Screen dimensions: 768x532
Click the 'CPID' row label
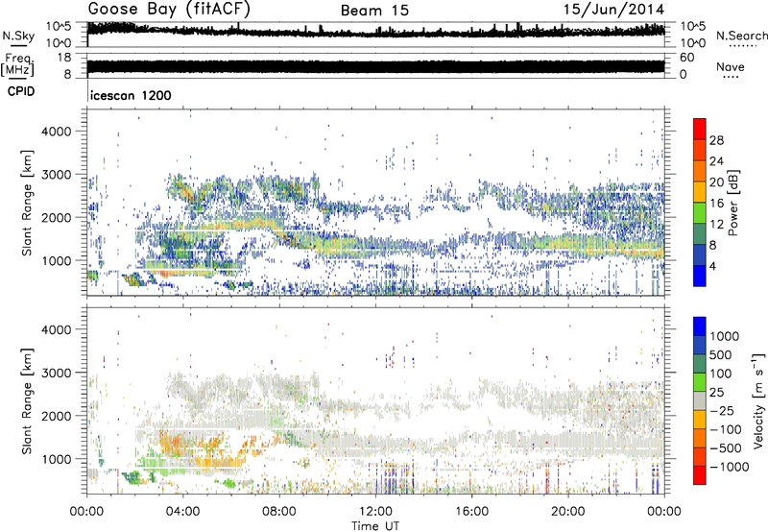coord(21,91)
